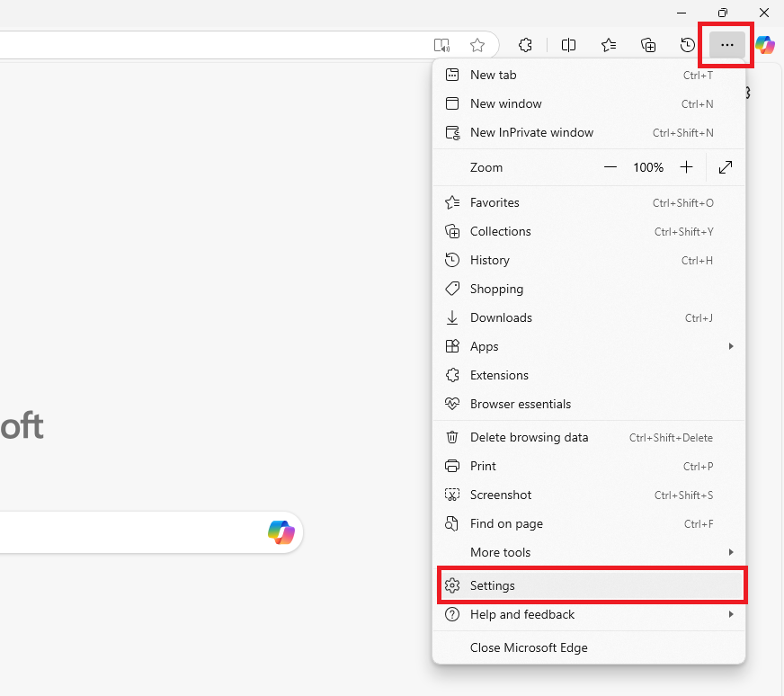784x696 pixels.
Task: Select New InPrivate window
Action: pyautogui.click(x=531, y=132)
